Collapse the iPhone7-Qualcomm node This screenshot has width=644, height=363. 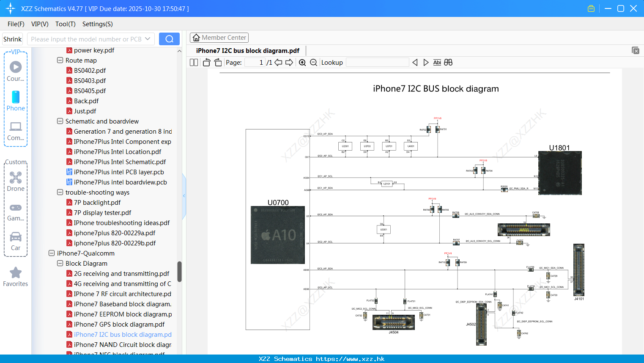pos(52,253)
